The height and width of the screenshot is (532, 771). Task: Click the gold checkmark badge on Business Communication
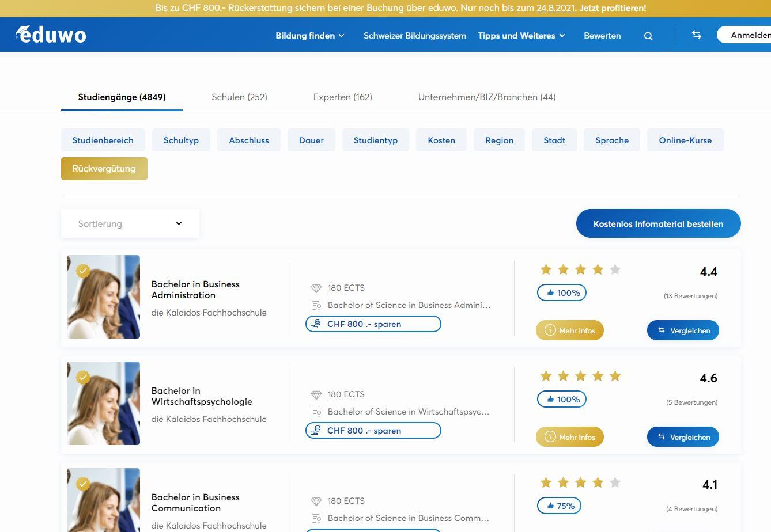coord(83,484)
